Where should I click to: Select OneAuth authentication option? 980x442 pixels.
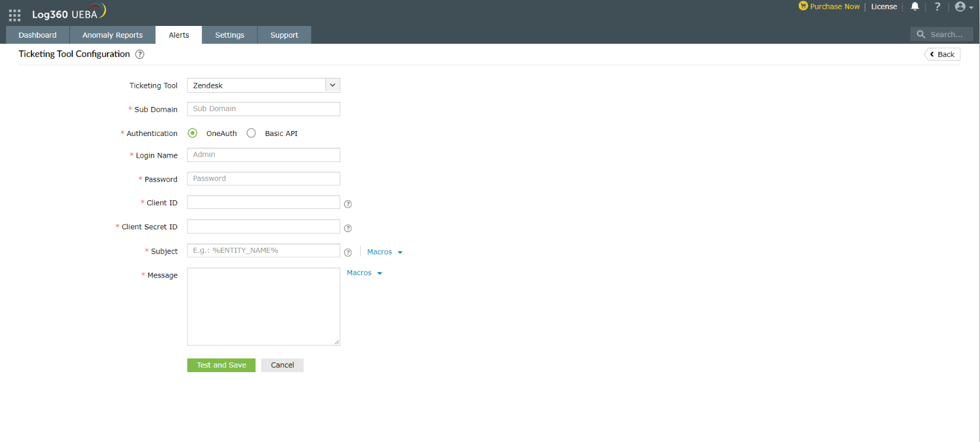(193, 133)
